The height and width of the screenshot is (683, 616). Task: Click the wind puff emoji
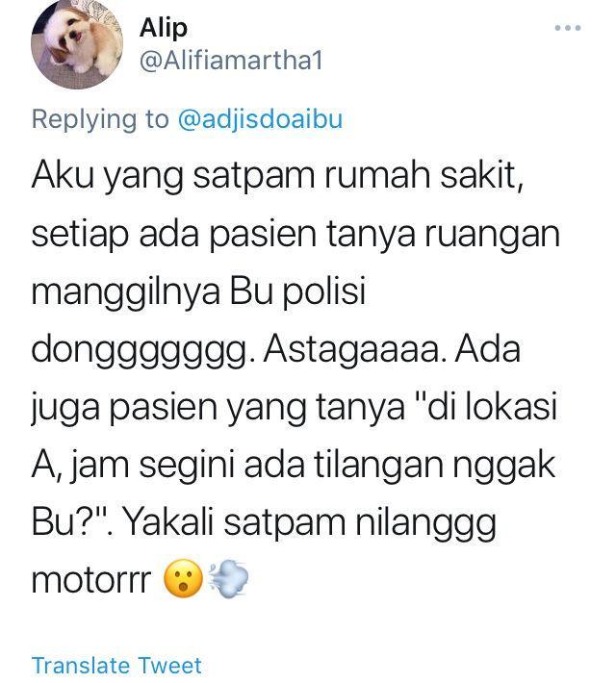tap(228, 579)
